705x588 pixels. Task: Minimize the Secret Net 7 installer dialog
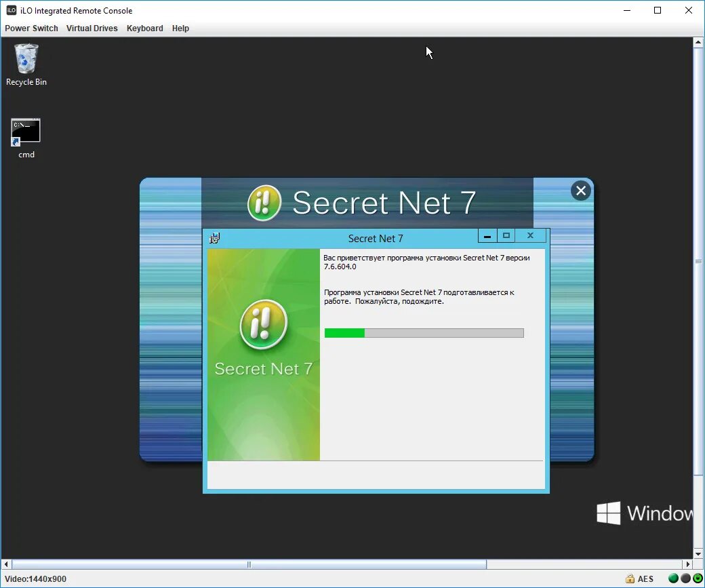pyautogui.click(x=487, y=236)
